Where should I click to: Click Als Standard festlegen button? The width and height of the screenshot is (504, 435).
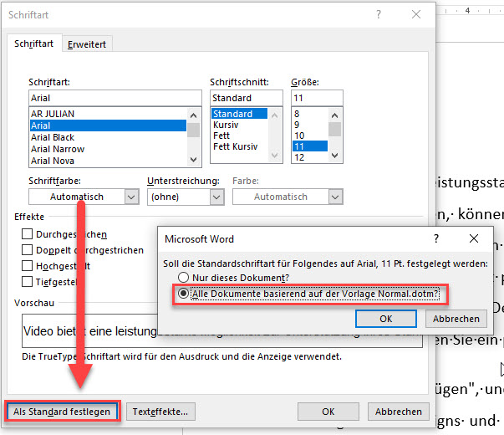62,412
